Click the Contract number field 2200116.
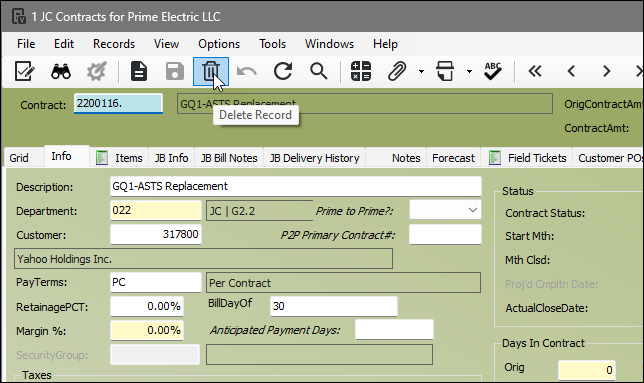 [118, 103]
